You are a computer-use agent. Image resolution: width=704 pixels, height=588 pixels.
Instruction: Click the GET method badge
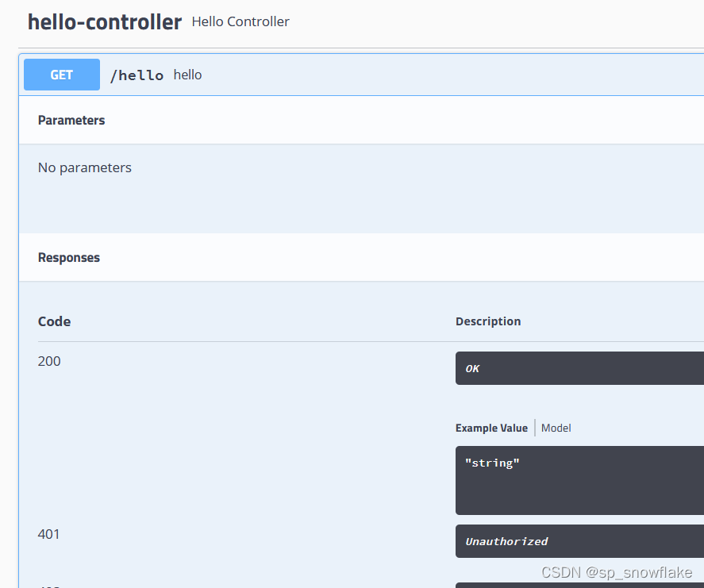(x=62, y=75)
